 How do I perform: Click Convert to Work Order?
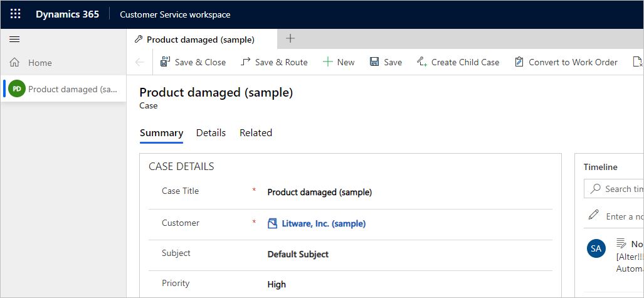[x=566, y=62]
